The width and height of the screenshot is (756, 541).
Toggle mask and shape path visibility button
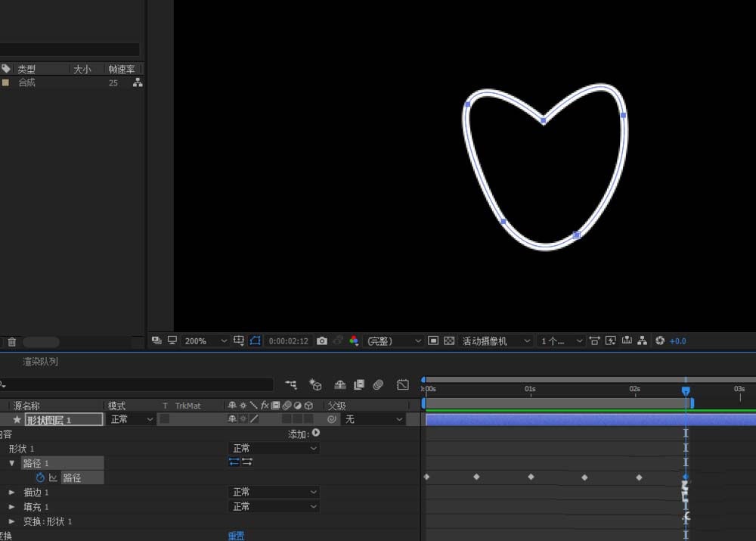(256, 341)
